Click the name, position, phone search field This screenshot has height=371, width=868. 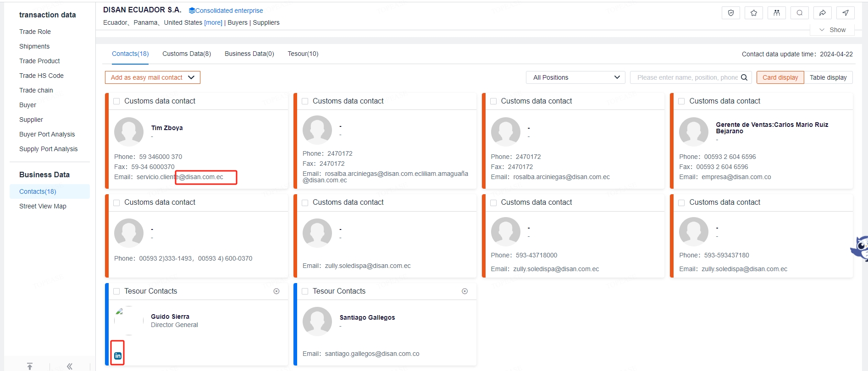[687, 77]
